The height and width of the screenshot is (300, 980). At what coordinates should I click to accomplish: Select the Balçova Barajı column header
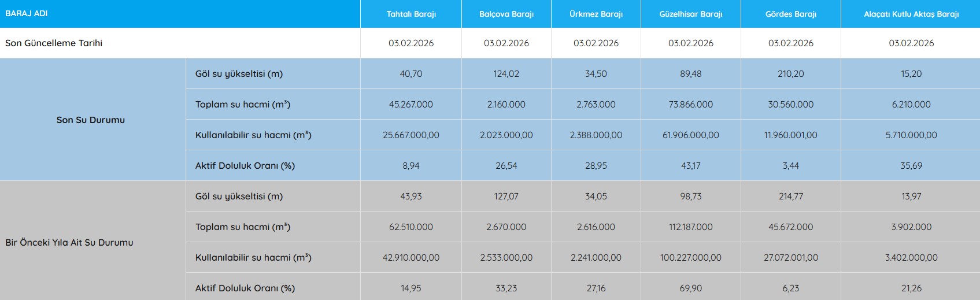(x=506, y=14)
